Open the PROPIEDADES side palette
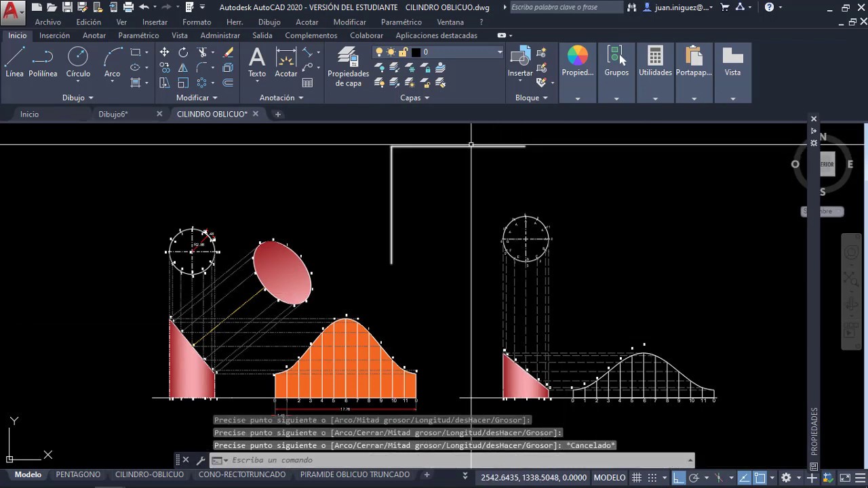This screenshot has height=488, width=868. (814, 432)
